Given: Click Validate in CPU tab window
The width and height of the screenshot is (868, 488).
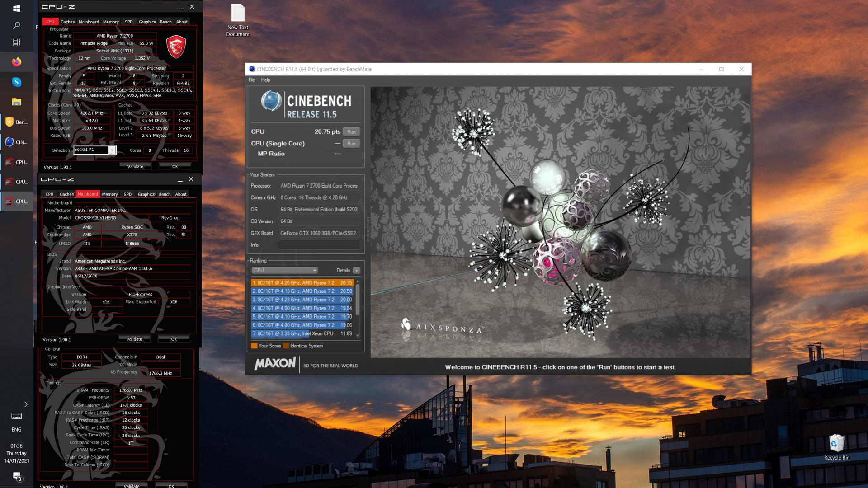Looking at the screenshot, I should tap(135, 167).
